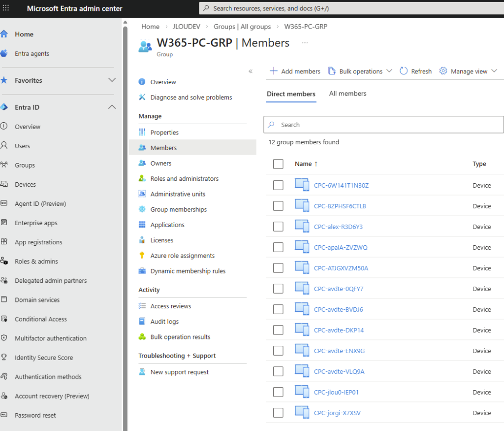Select the CPC-jorgi-X7XSV checkbox
Viewport: 504px width, 431px height.
pos(278,413)
